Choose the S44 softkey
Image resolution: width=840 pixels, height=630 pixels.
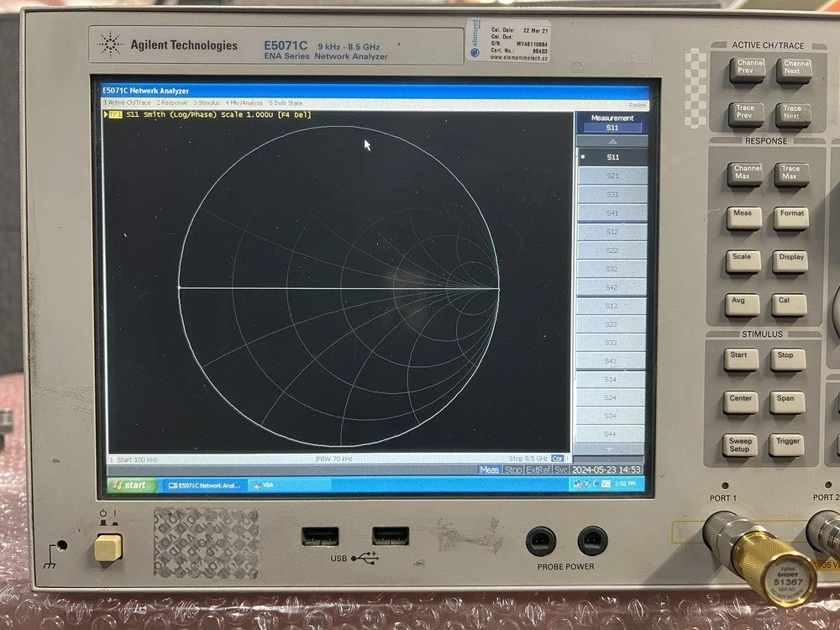[x=609, y=434]
